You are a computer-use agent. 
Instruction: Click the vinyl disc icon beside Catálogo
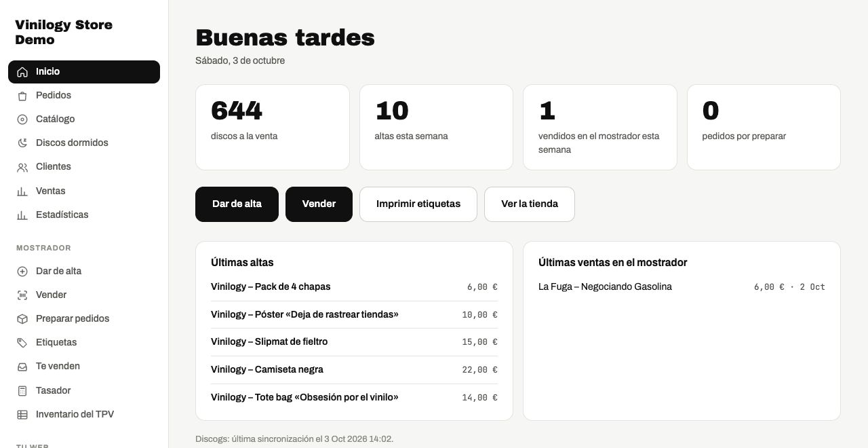click(22, 119)
